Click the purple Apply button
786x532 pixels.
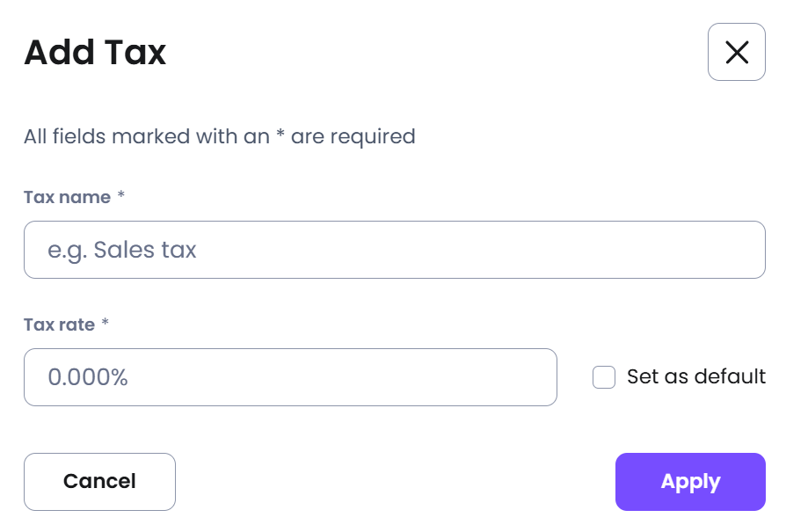tap(690, 482)
